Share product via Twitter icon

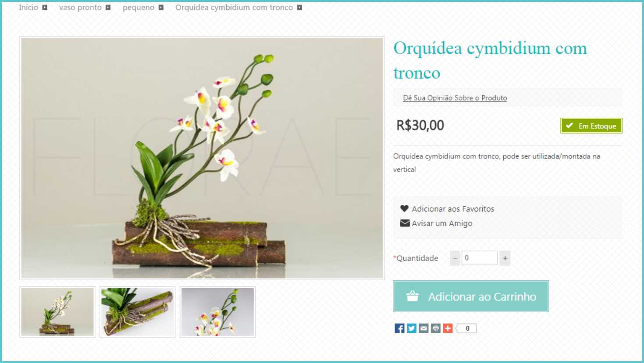point(412,328)
